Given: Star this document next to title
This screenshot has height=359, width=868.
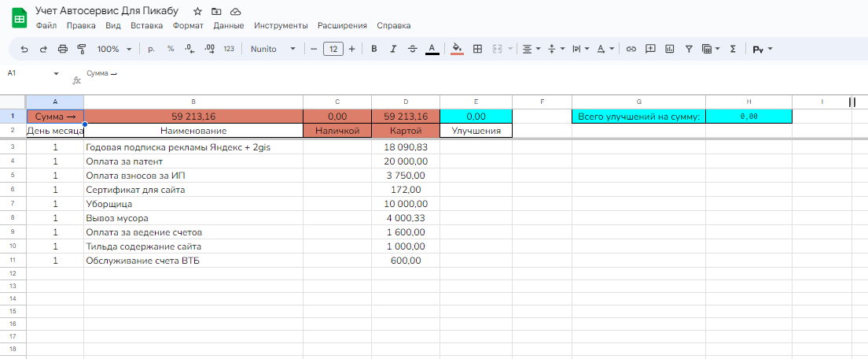Looking at the screenshot, I should 197,11.
